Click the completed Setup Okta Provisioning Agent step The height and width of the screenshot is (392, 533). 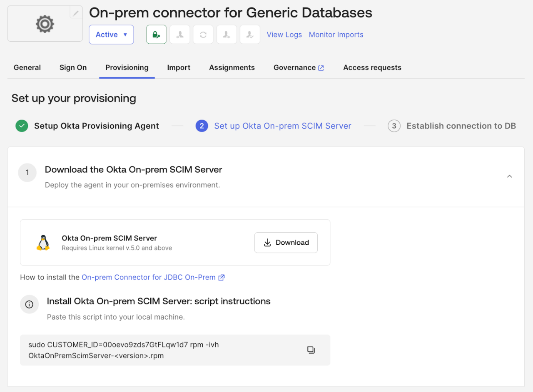(96, 126)
